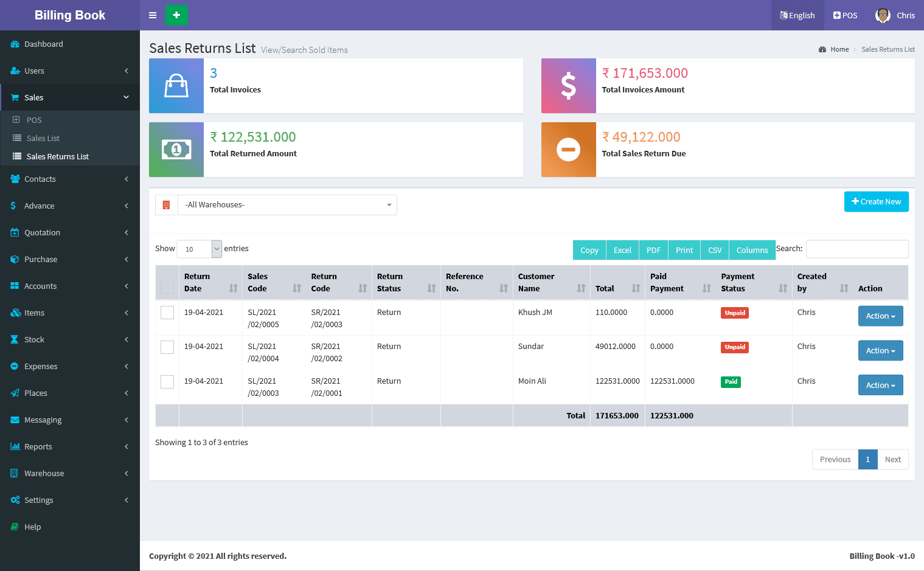The height and width of the screenshot is (571, 924).
Task: Sort table by Return Date column arrows
Action: [233, 288]
